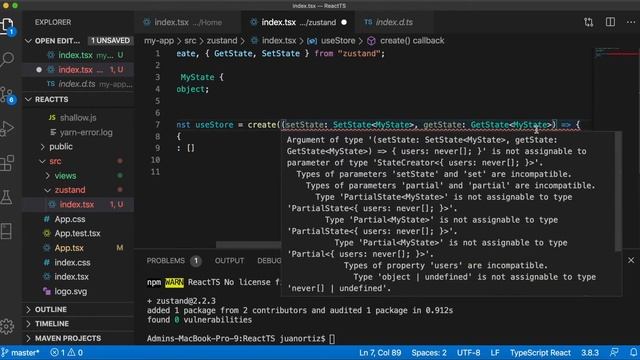Open modified App.tsx in the file tree
Viewport: 640px width, 360px height.
[x=69, y=248]
